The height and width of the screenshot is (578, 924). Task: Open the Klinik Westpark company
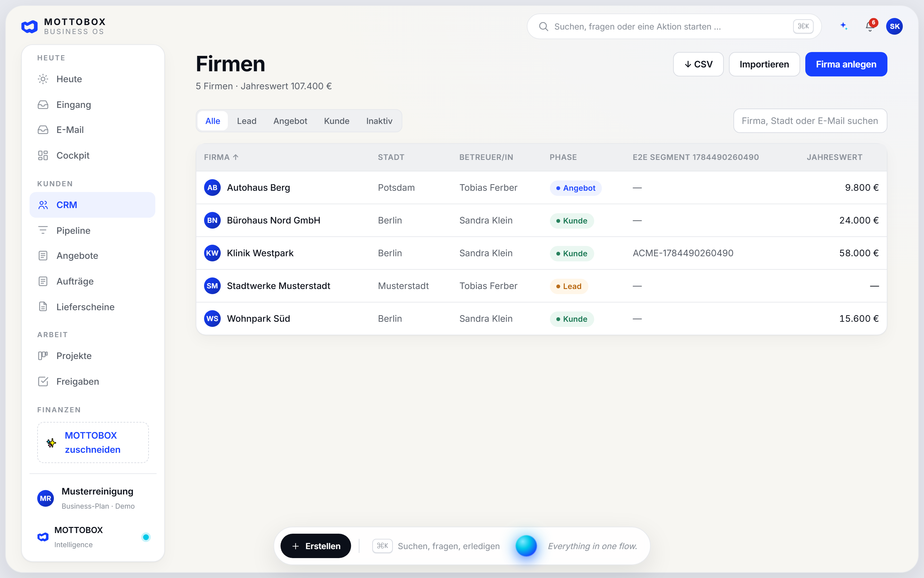click(542, 253)
